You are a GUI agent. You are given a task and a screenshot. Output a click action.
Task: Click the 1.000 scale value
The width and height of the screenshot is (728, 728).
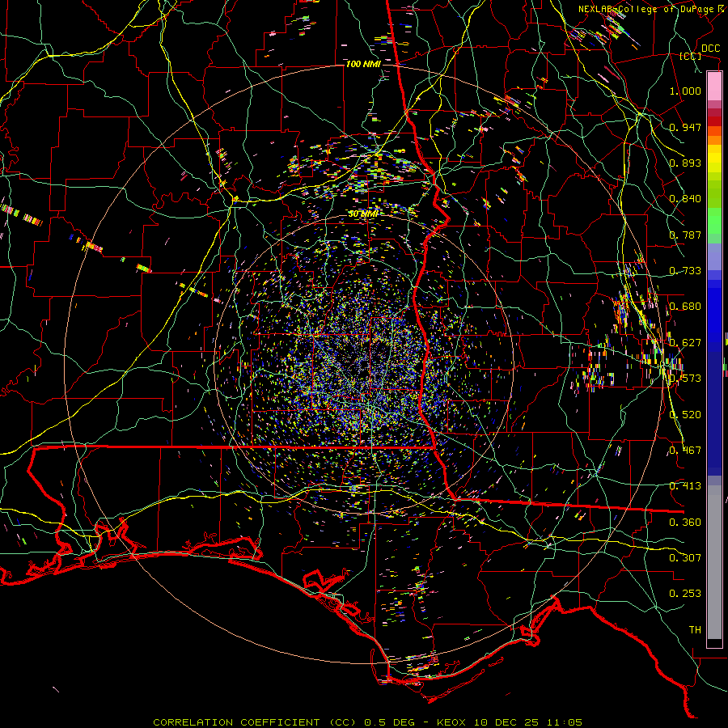click(x=685, y=91)
